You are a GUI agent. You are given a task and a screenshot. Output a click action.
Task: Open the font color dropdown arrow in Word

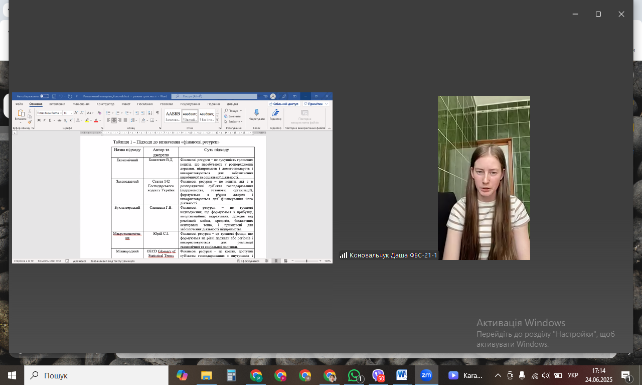100,121
